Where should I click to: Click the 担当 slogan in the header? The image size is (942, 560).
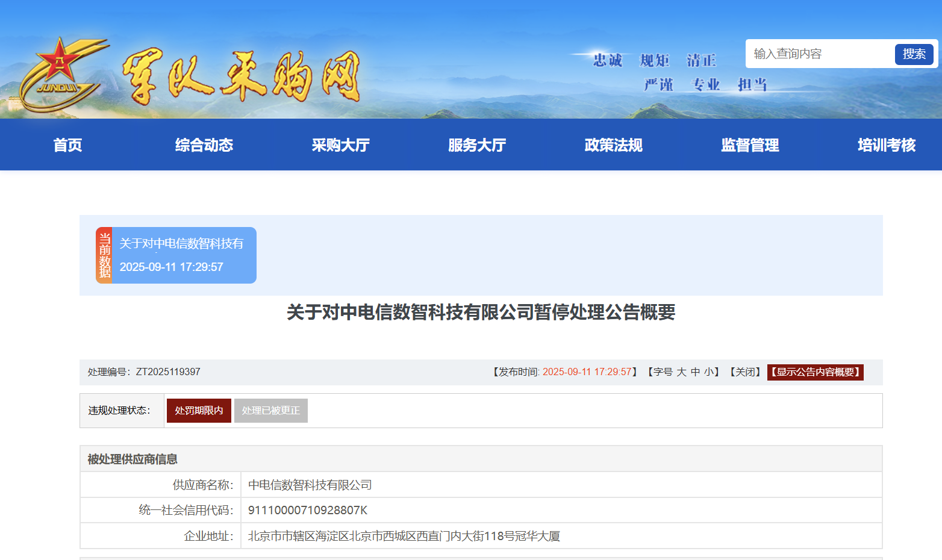pos(752,84)
